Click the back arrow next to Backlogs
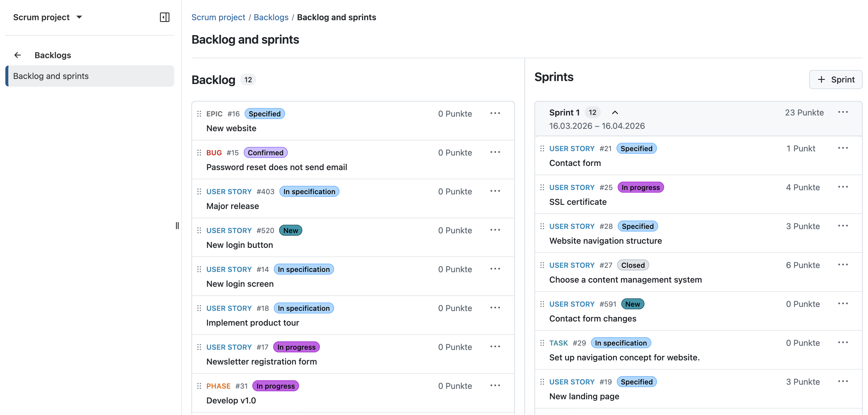This screenshot has height=415, width=868. tap(18, 55)
